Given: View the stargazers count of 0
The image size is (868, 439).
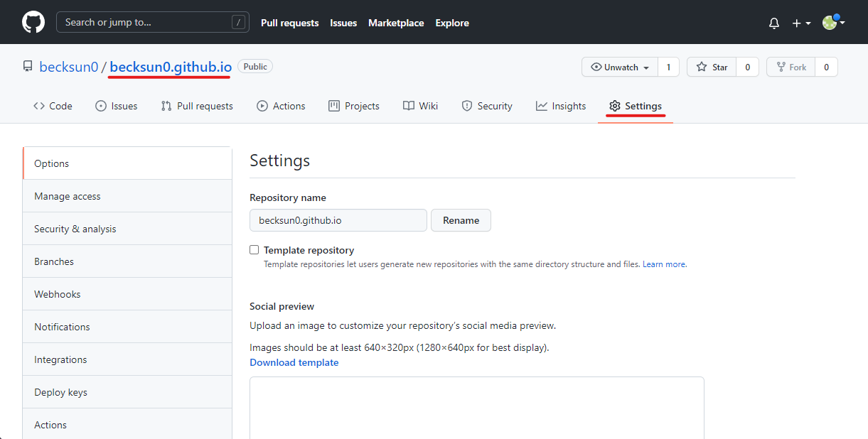Looking at the screenshot, I should coord(747,67).
